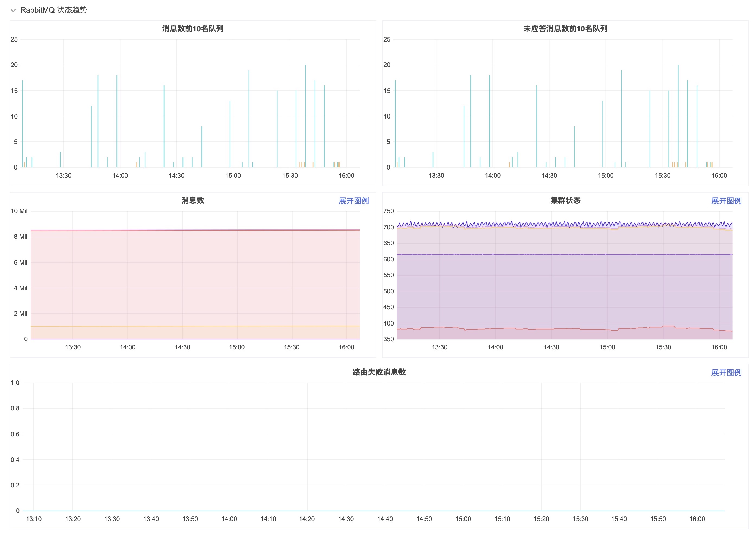
Task: Open the 消息数前10名队列 panel title
Action: click(193, 29)
